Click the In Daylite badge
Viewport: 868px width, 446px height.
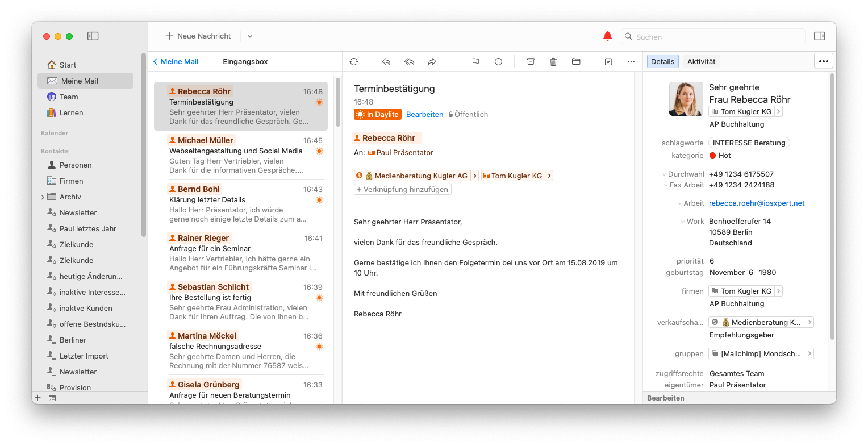click(x=378, y=114)
